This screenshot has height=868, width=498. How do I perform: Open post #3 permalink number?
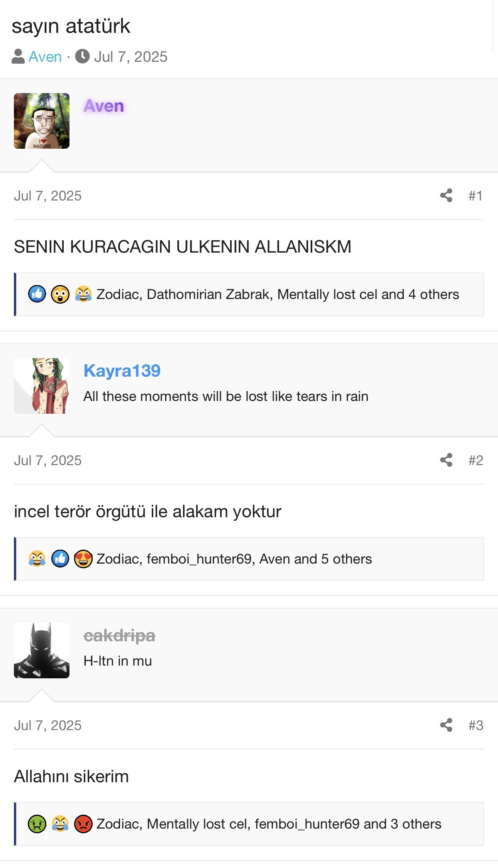pos(476,725)
